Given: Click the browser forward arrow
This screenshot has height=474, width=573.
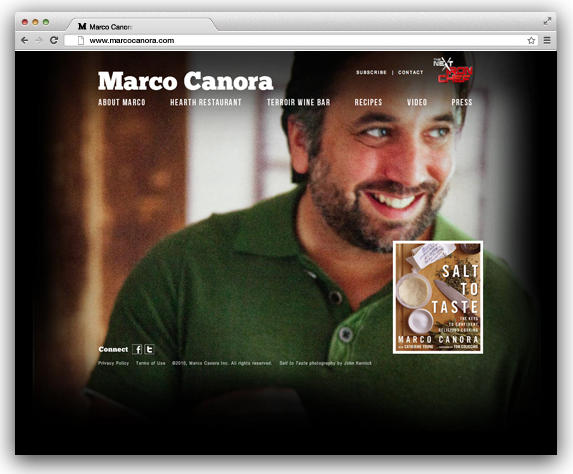Looking at the screenshot, I should tap(39, 41).
